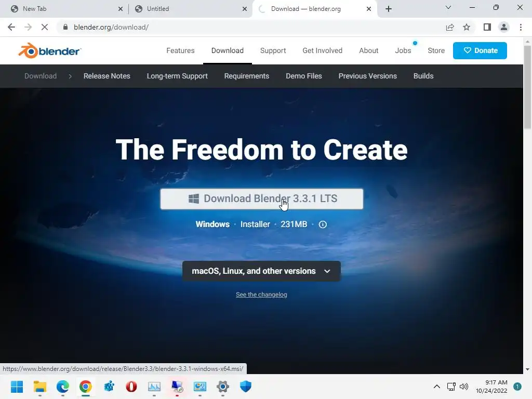Select the Download item in top navigation
Screen dimensions: 532x399
(x=228, y=50)
